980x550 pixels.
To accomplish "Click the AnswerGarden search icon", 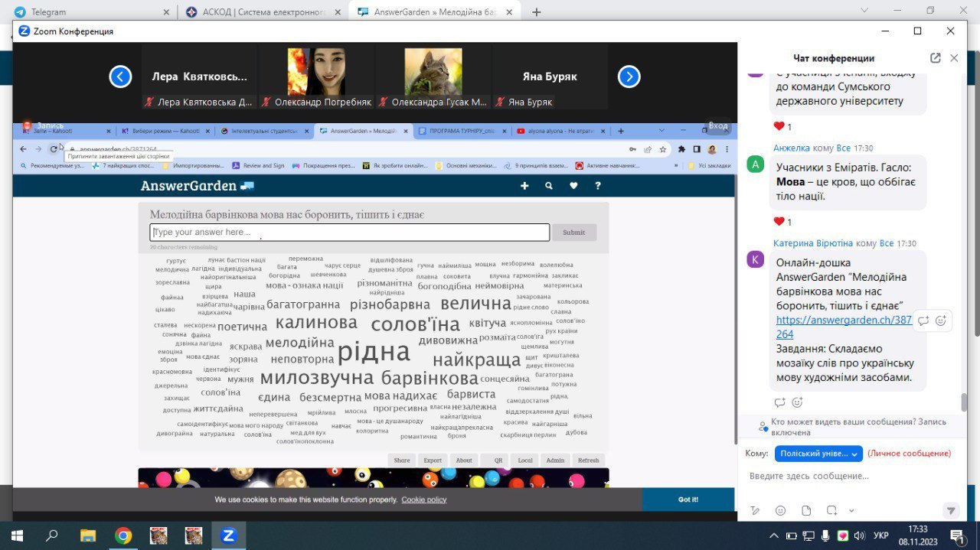I will [x=549, y=186].
